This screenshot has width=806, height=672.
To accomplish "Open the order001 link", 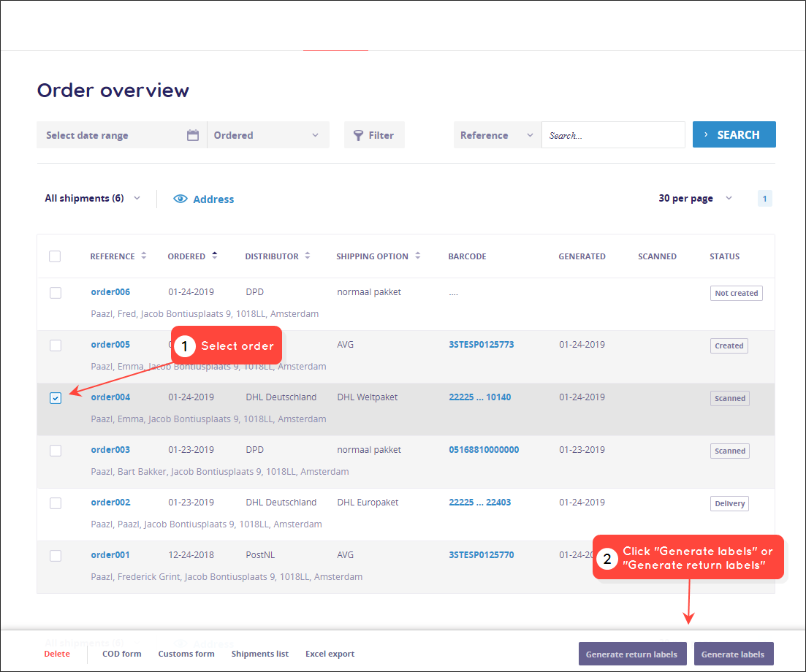I will point(110,555).
